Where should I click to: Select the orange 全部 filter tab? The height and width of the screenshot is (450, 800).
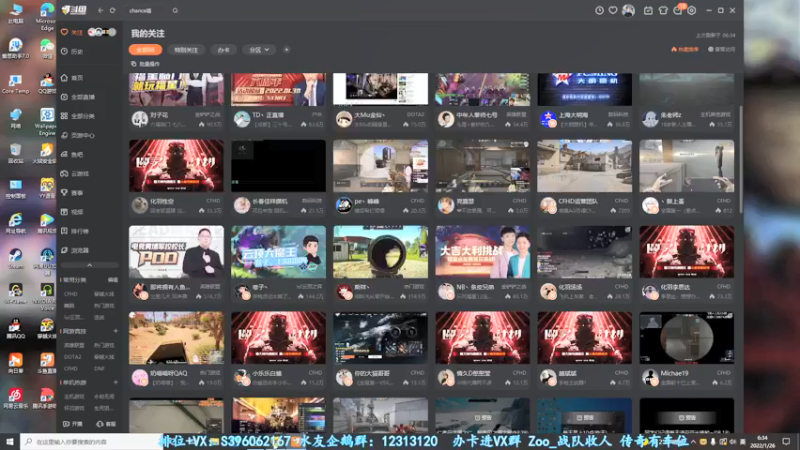145,50
